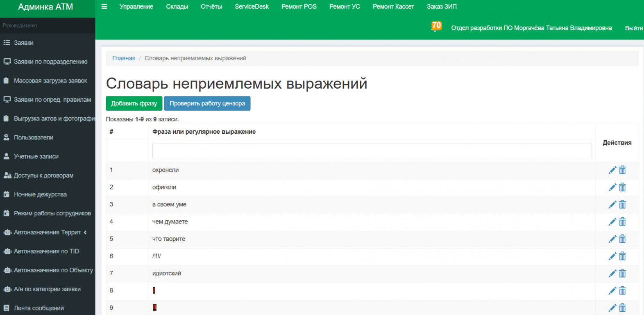Open the 'Управление' top menu

coord(136,7)
